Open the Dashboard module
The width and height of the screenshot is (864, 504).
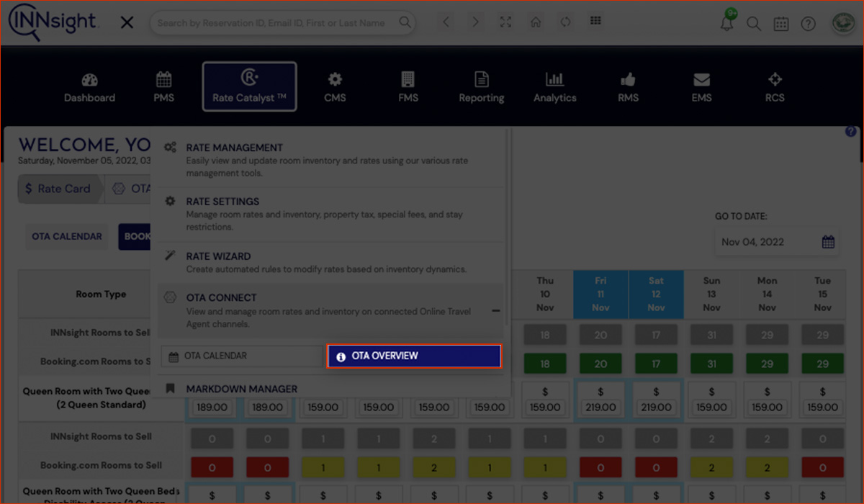click(x=89, y=88)
